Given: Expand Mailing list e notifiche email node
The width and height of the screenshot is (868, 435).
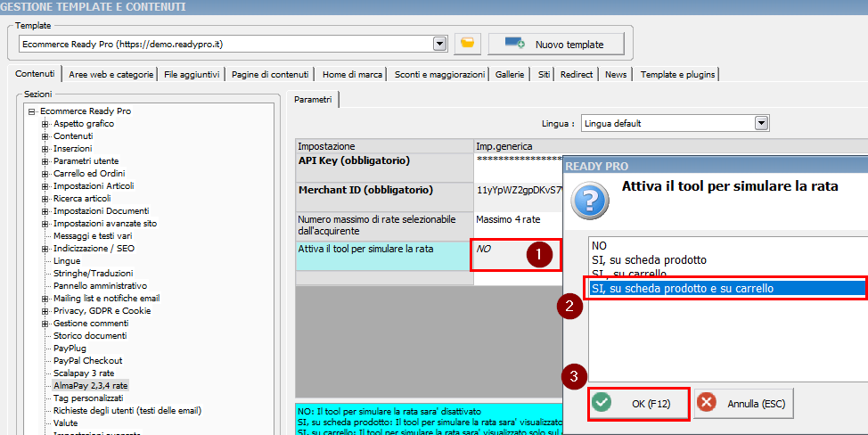Looking at the screenshot, I should coord(45,299).
